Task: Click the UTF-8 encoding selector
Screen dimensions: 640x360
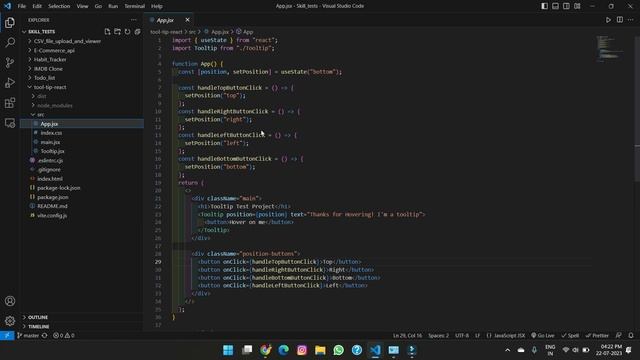Action: [x=462, y=336]
